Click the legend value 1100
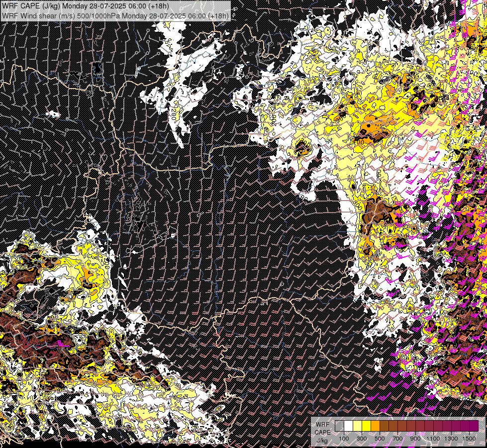This screenshot has width=487, height=448. pos(433,439)
